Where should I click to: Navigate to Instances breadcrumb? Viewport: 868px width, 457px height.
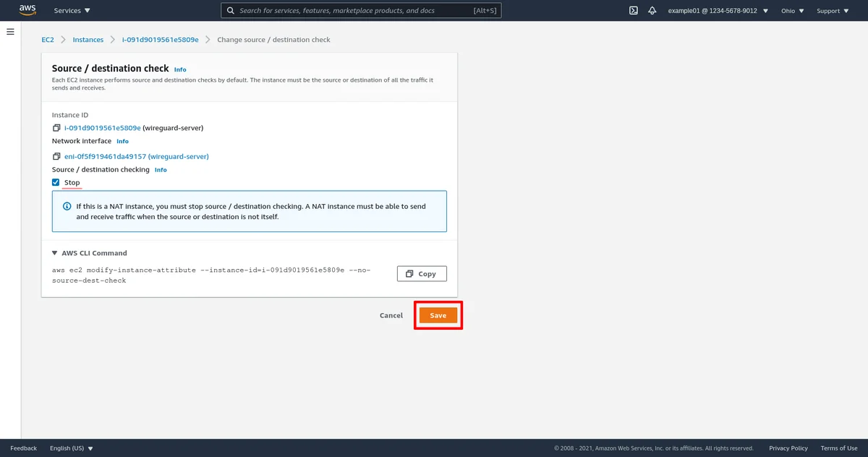click(88, 40)
